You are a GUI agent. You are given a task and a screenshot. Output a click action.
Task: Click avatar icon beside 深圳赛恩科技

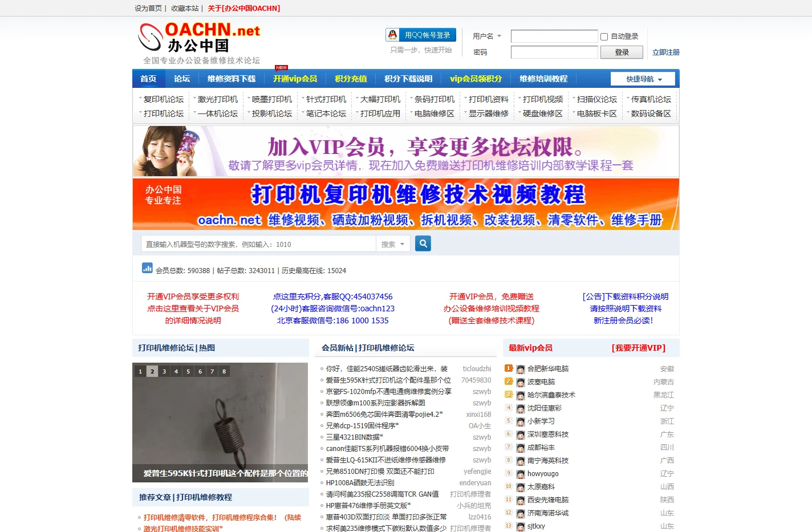tap(520, 435)
